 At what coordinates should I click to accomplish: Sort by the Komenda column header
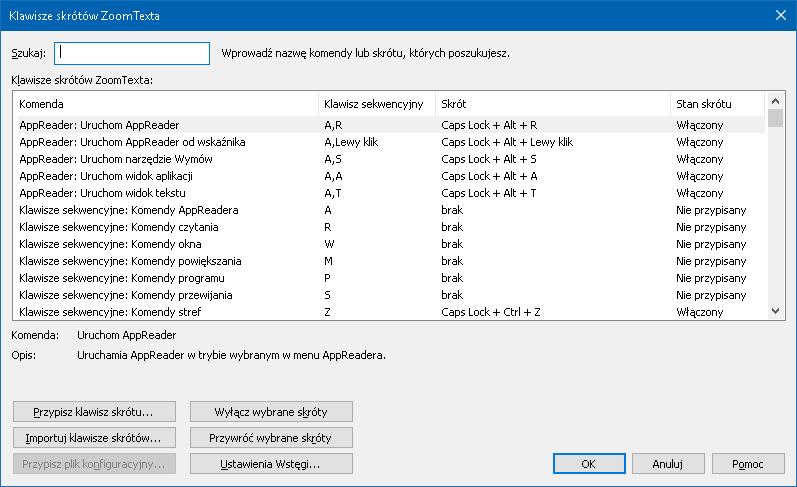pos(166,104)
